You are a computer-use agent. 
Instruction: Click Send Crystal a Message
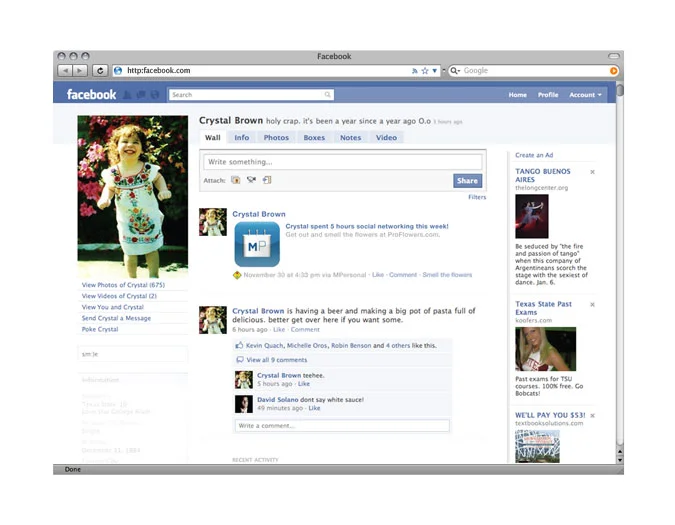click(x=116, y=318)
